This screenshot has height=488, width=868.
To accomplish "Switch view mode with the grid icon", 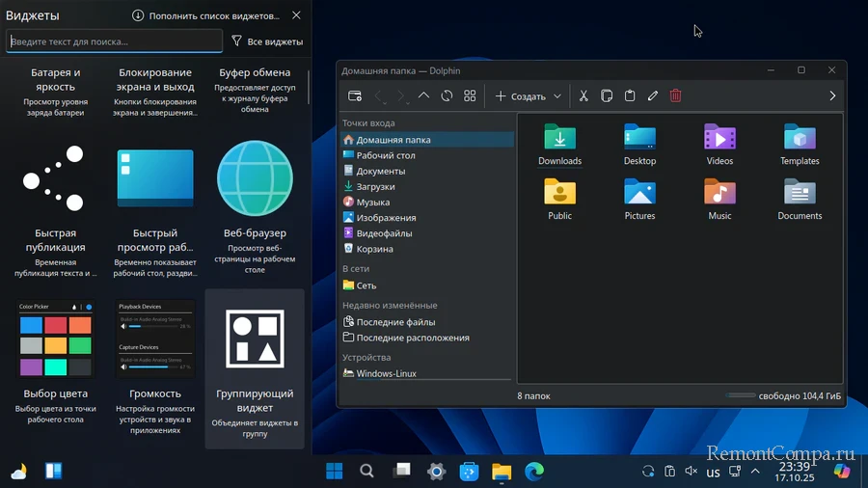I will [x=470, y=95].
